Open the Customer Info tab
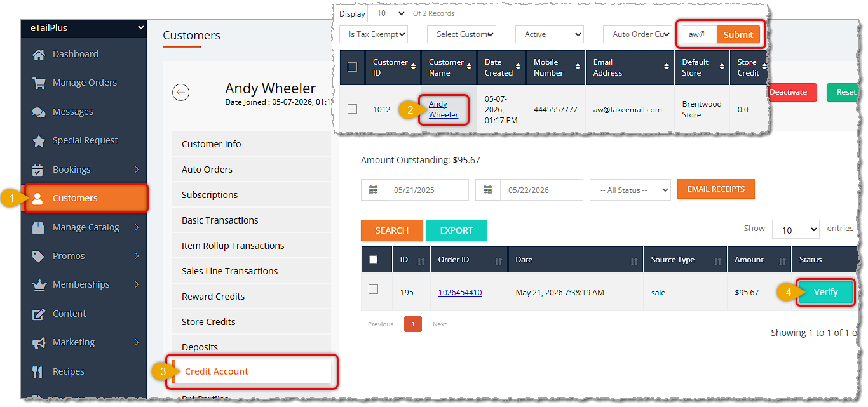The width and height of the screenshot is (868, 407). click(251, 144)
